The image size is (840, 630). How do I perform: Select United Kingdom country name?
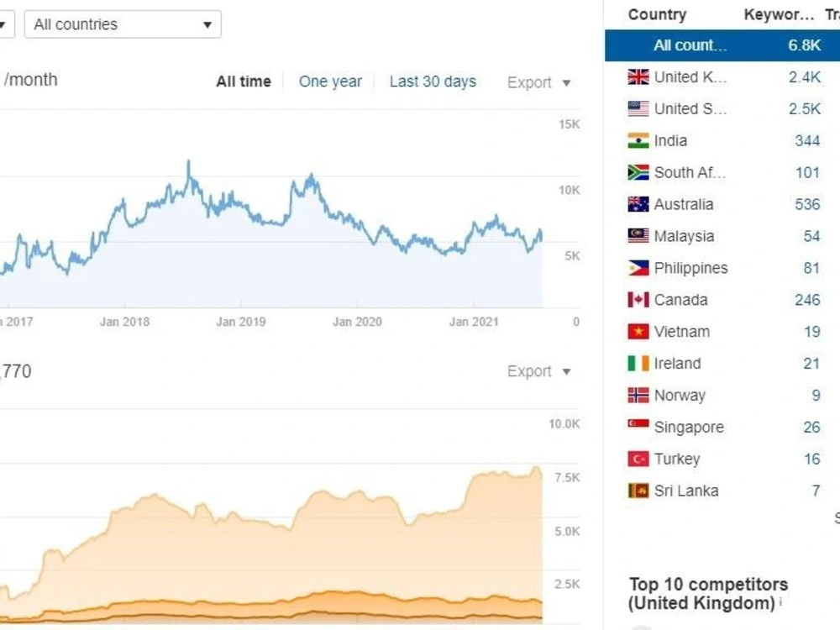click(x=690, y=77)
